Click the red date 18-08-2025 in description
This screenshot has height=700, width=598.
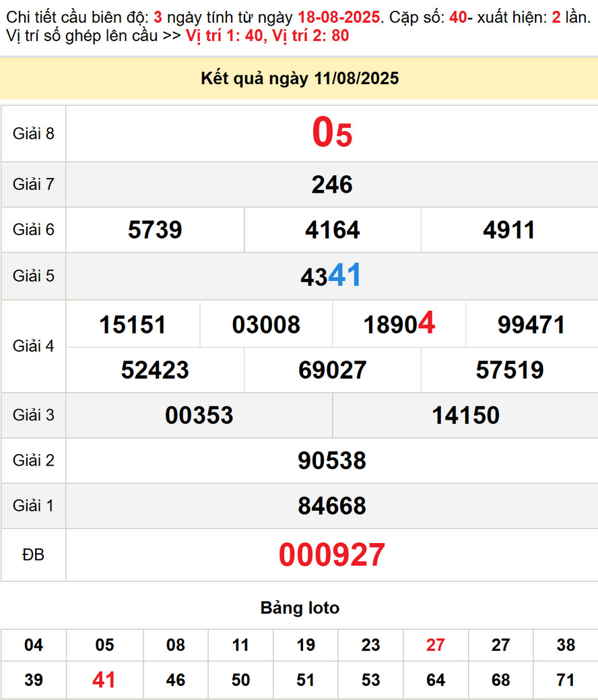[339, 18]
